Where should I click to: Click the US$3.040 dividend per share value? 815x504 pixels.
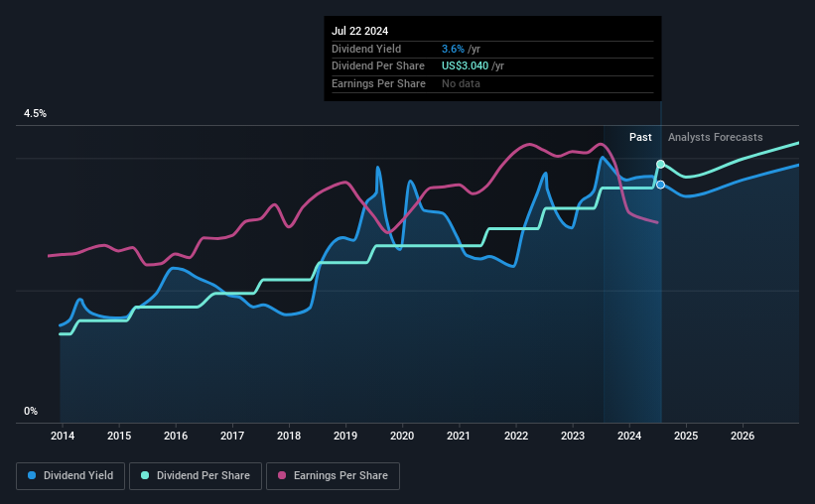[x=466, y=66]
